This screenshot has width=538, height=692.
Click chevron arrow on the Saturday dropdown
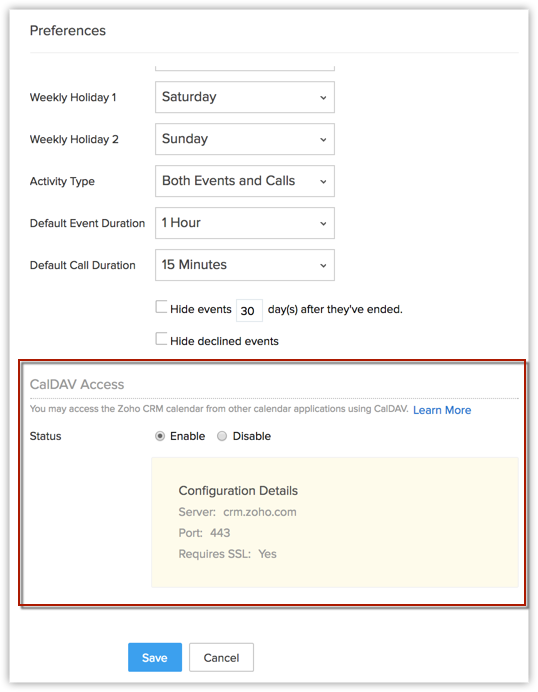[x=323, y=98]
